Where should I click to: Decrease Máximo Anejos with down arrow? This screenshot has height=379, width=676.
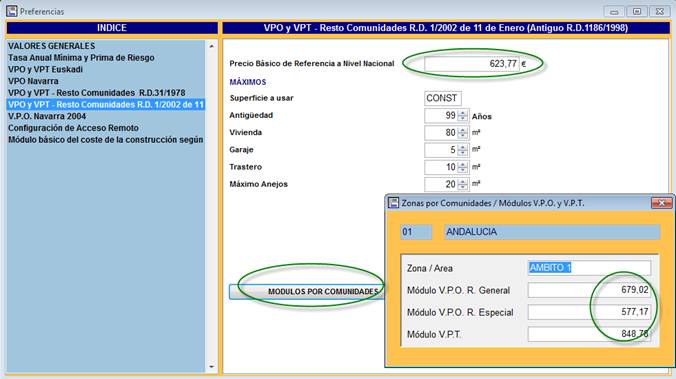463,188
